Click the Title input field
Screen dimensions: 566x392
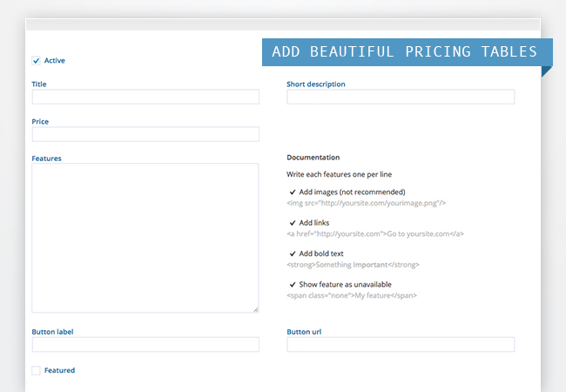point(145,97)
